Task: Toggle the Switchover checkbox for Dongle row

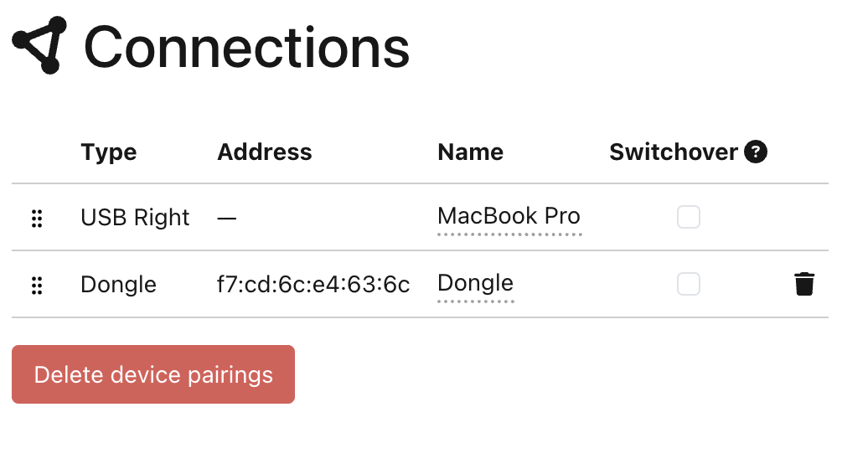Action: (x=689, y=285)
